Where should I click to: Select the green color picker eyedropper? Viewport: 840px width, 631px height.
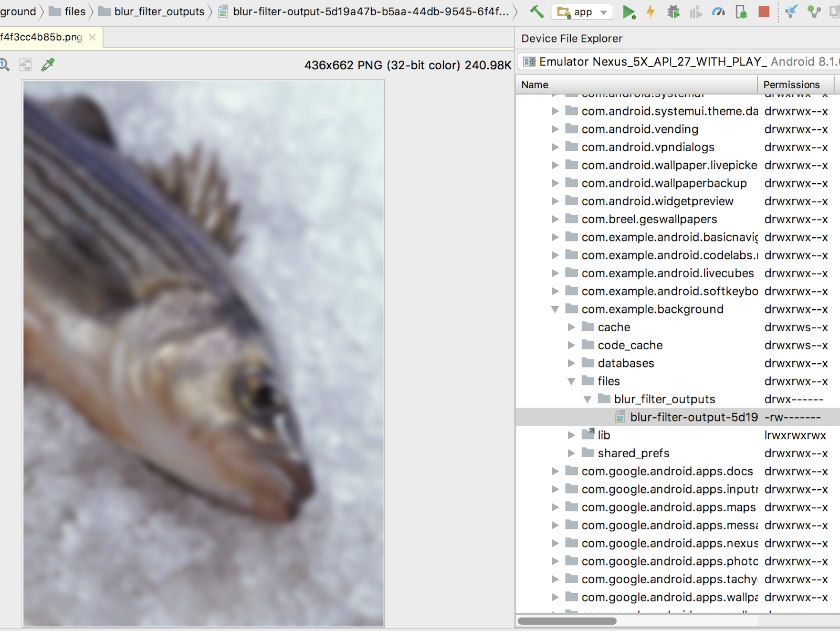[x=48, y=65]
